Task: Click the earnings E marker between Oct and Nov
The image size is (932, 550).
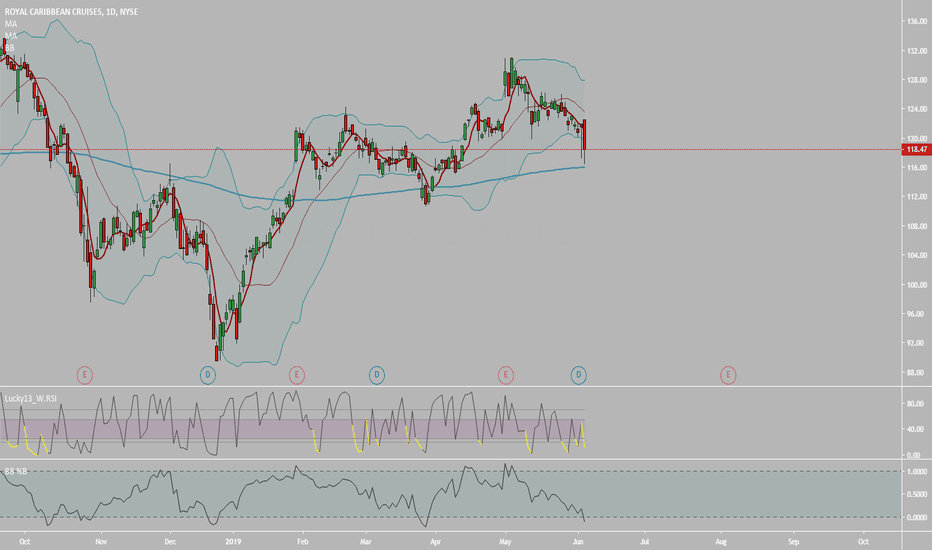Action: 85,375
